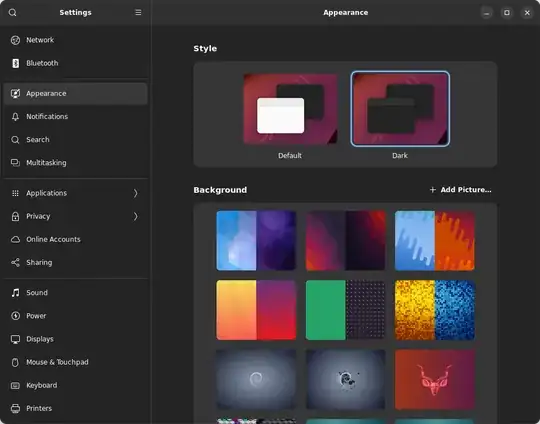540x424 pixels.
Task: Click Add Picture... button
Action: tap(460, 190)
